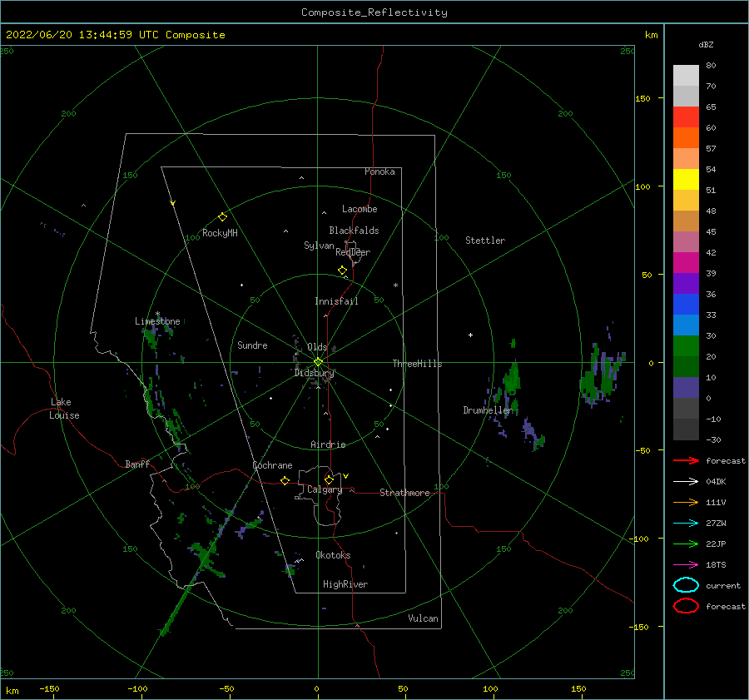Click the yellow diamond marker below RedDeer
Screen dimensions: 749x700
[x=343, y=271]
